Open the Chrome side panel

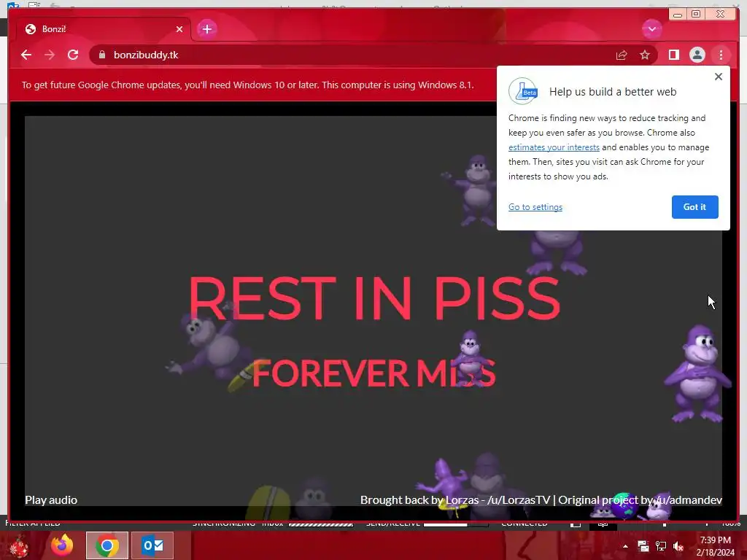point(673,55)
